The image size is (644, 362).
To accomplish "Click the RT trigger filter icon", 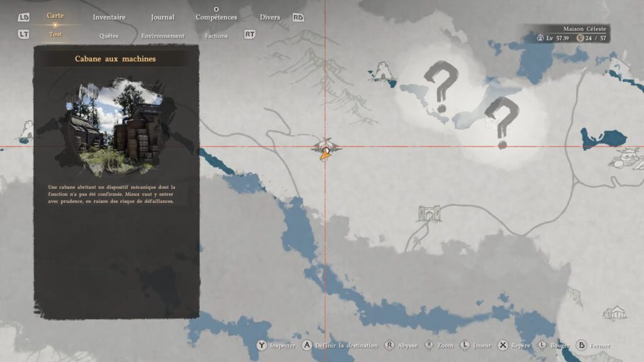I will (x=250, y=35).
